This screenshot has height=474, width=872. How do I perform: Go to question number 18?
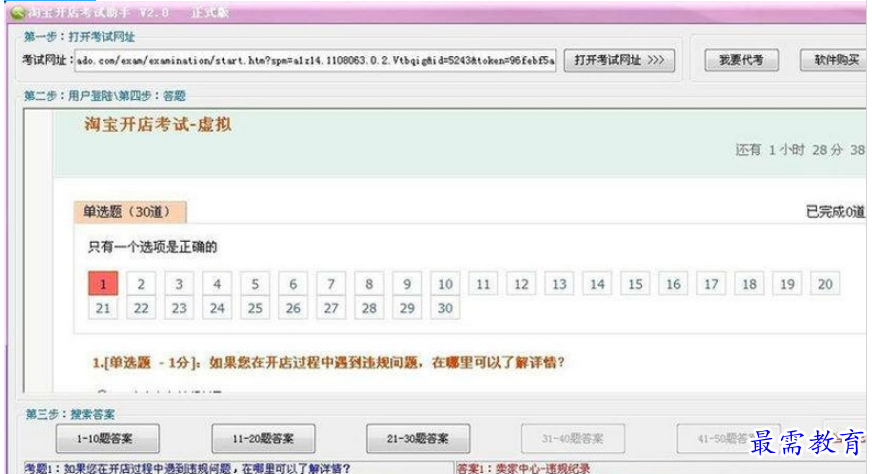tap(749, 284)
